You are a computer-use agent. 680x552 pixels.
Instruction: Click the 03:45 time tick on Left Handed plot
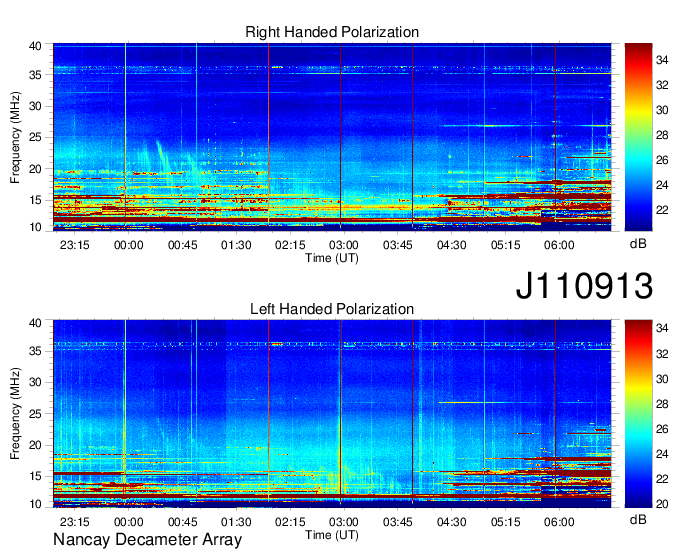398,522
